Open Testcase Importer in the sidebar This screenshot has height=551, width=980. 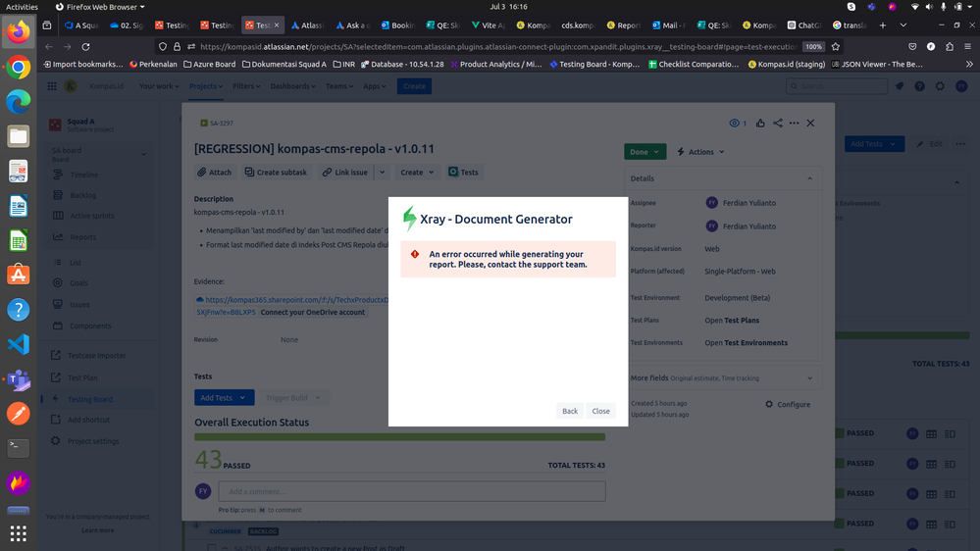(97, 356)
